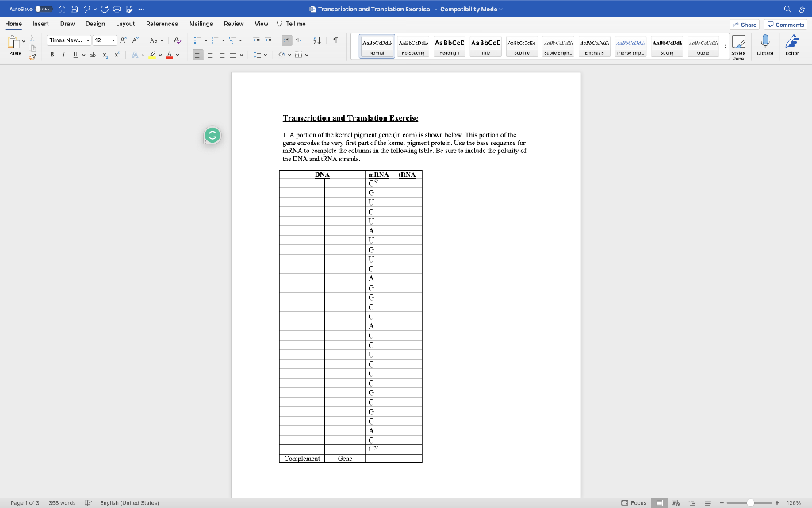This screenshot has height=508, width=812.
Task: Open the font name Times New combo box
Action: [x=69, y=40]
